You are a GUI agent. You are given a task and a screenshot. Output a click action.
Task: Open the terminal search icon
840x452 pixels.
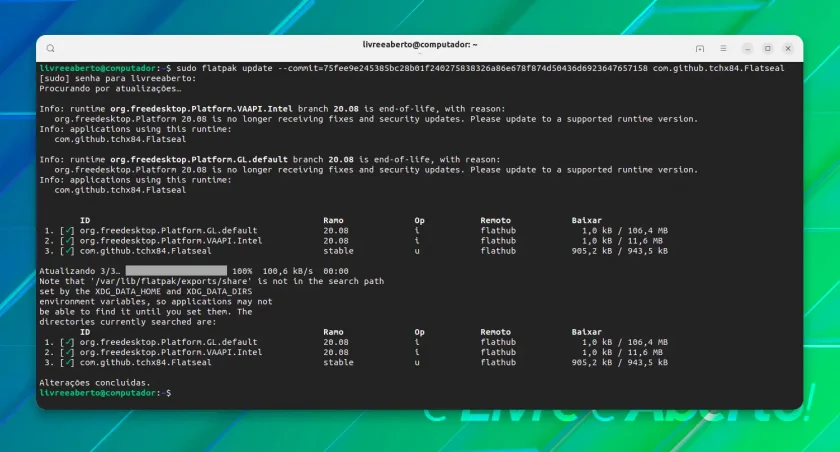tap(50, 48)
